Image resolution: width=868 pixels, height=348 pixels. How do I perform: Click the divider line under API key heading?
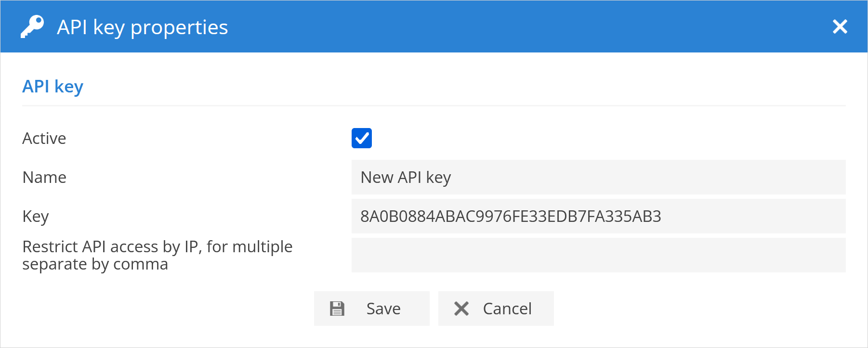coord(434,105)
